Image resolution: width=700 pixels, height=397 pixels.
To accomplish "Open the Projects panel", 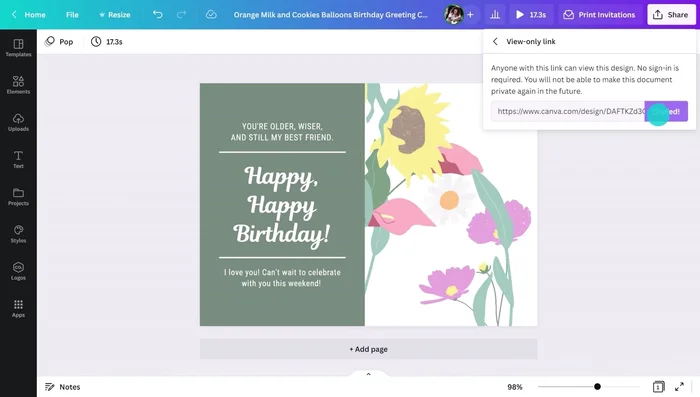I will [x=18, y=196].
